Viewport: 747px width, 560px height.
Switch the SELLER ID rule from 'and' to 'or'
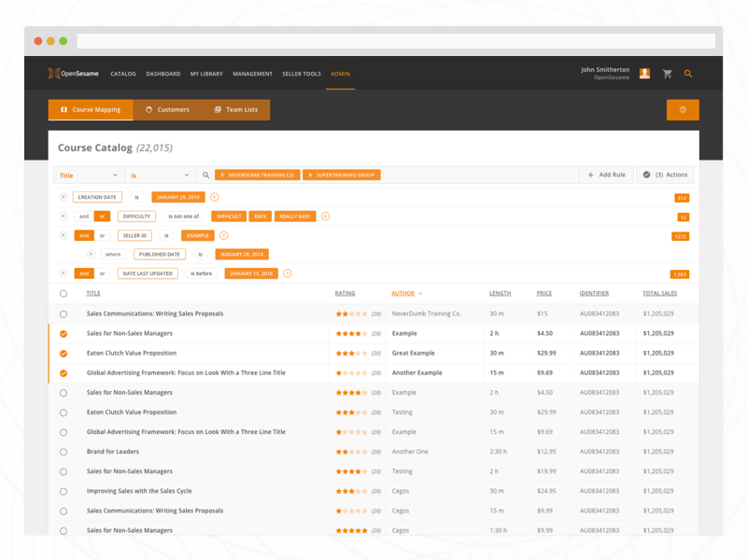pyautogui.click(x=104, y=234)
